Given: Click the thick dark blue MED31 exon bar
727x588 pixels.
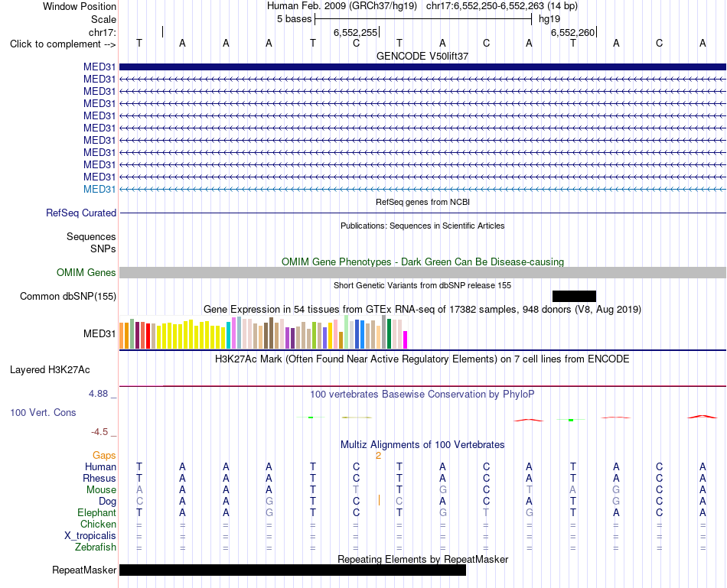Looking at the screenshot, I should [x=422, y=67].
